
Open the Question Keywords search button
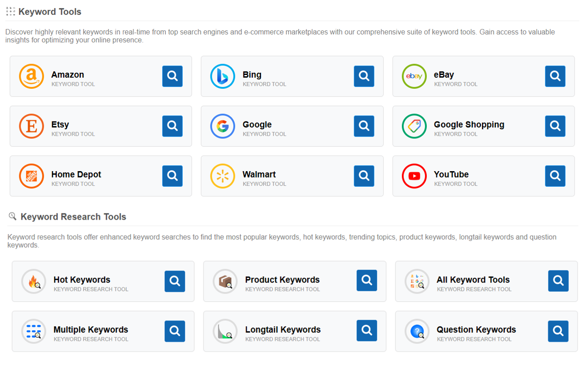(x=558, y=331)
